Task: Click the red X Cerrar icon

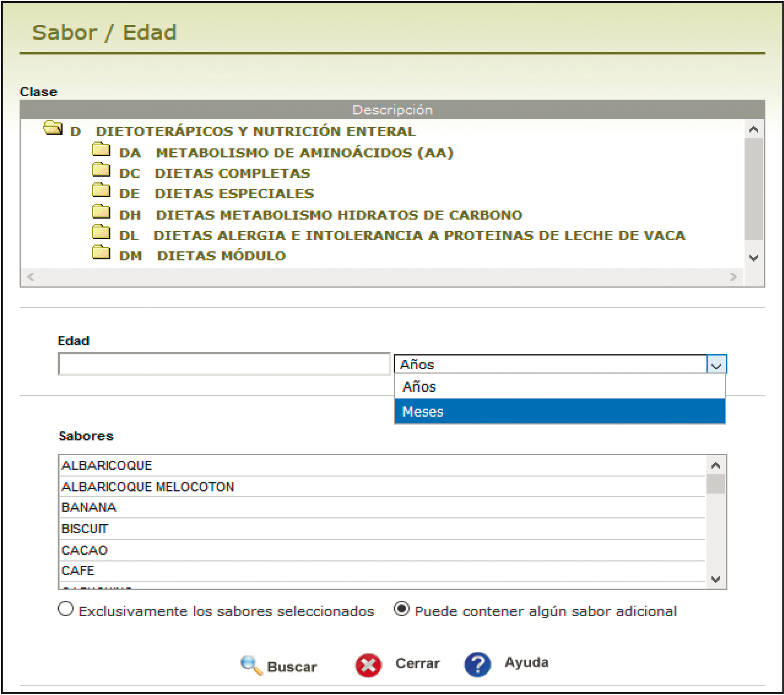Action: (368, 665)
